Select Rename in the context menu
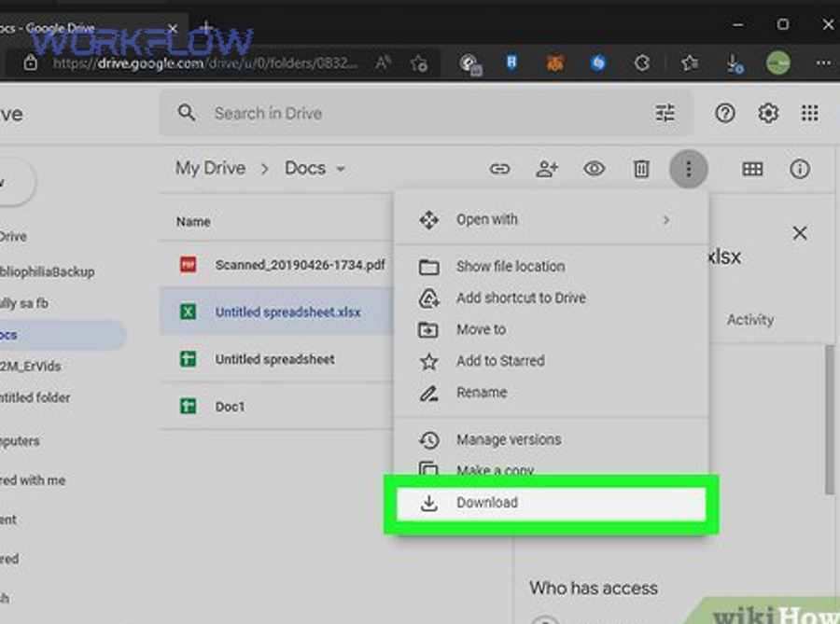840x624 pixels. coord(482,393)
